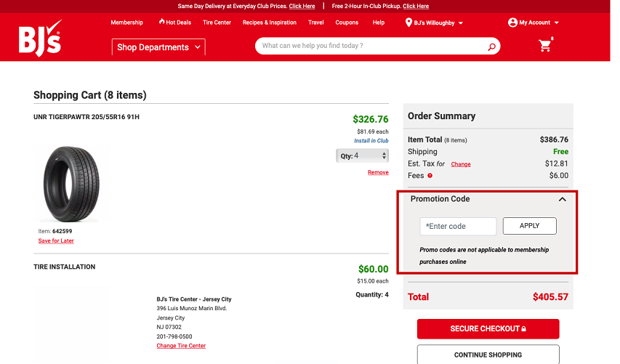Go to the Coupons menu item

347,23
